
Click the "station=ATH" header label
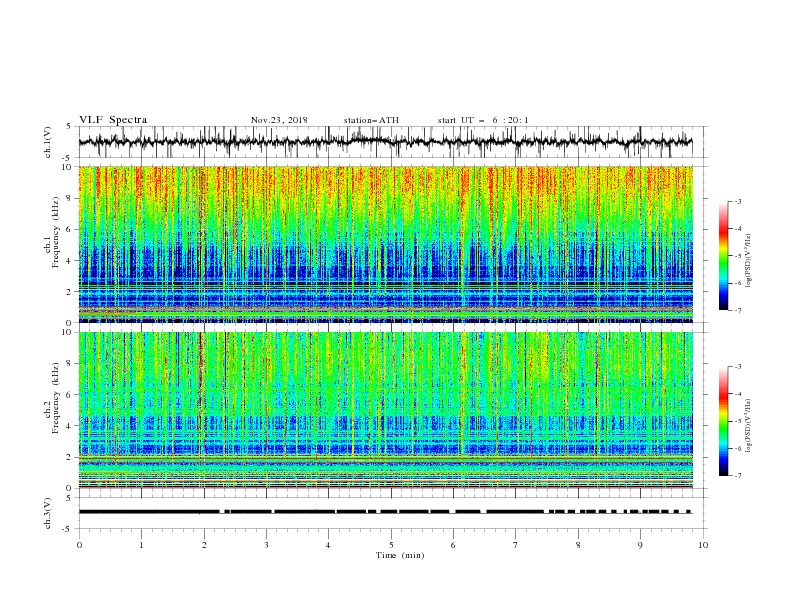[x=371, y=120]
